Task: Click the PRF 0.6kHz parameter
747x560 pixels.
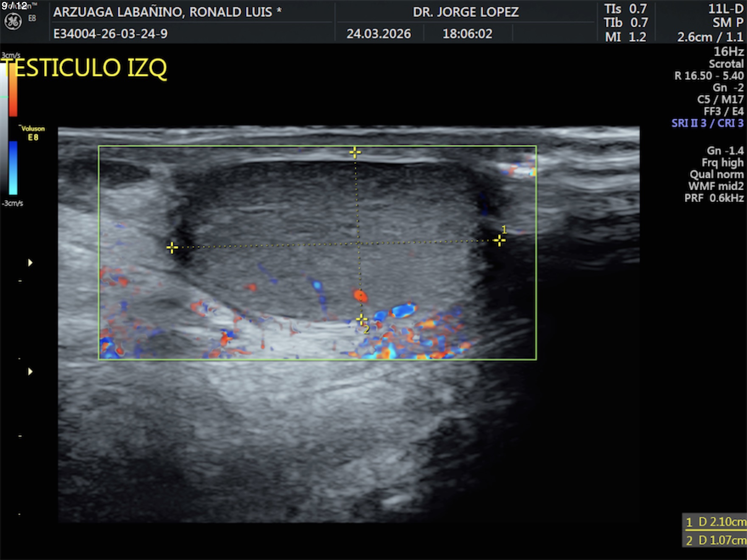Action: pyautogui.click(x=713, y=198)
